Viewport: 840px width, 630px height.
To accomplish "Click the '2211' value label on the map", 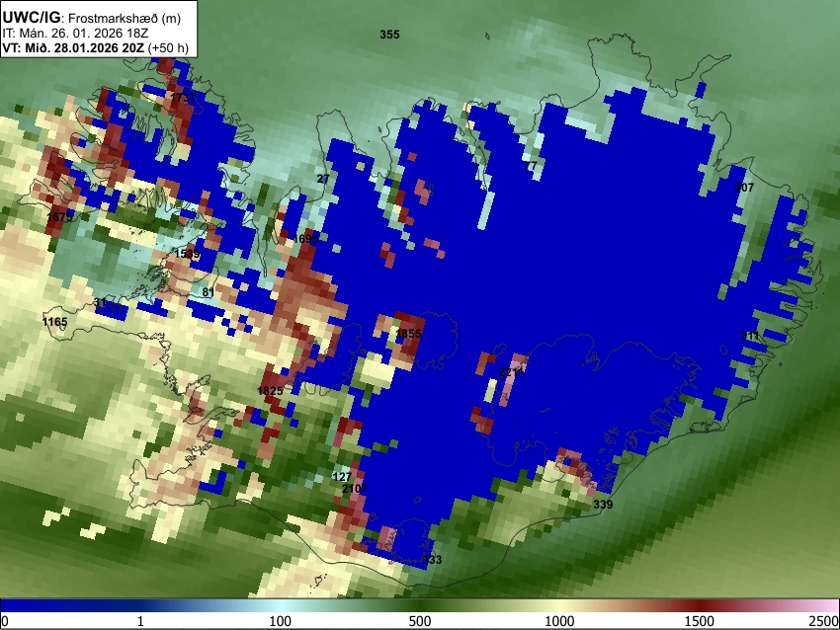I will click(x=511, y=372).
